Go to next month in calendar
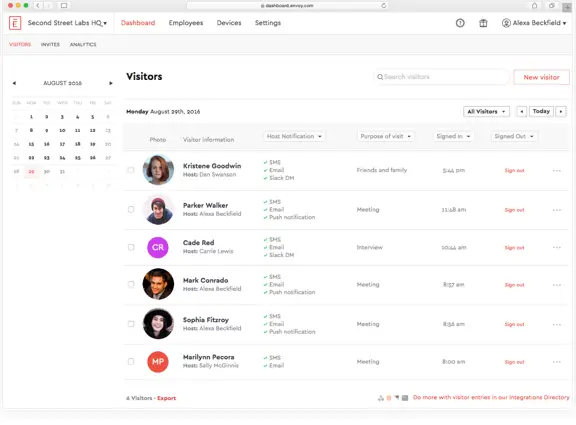 (x=111, y=83)
